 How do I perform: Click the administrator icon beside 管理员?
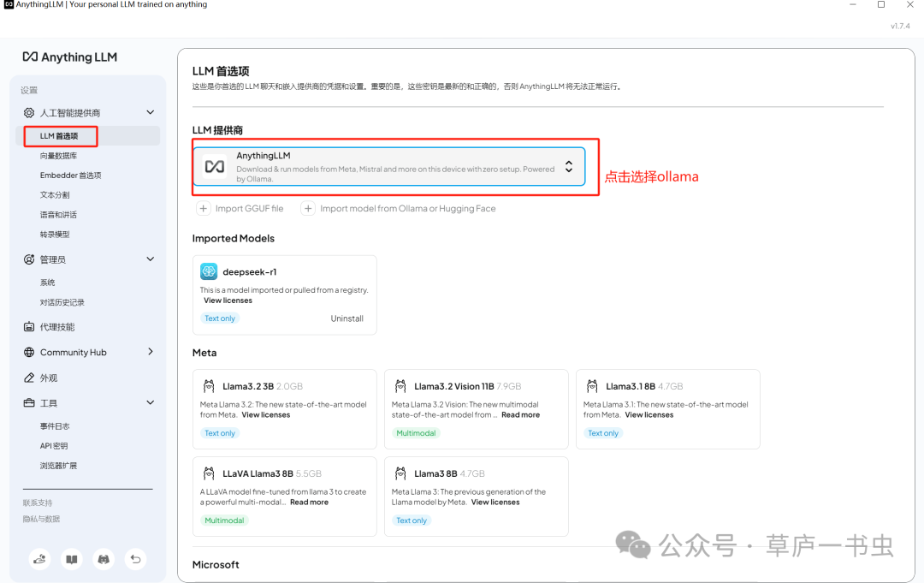(x=29, y=259)
